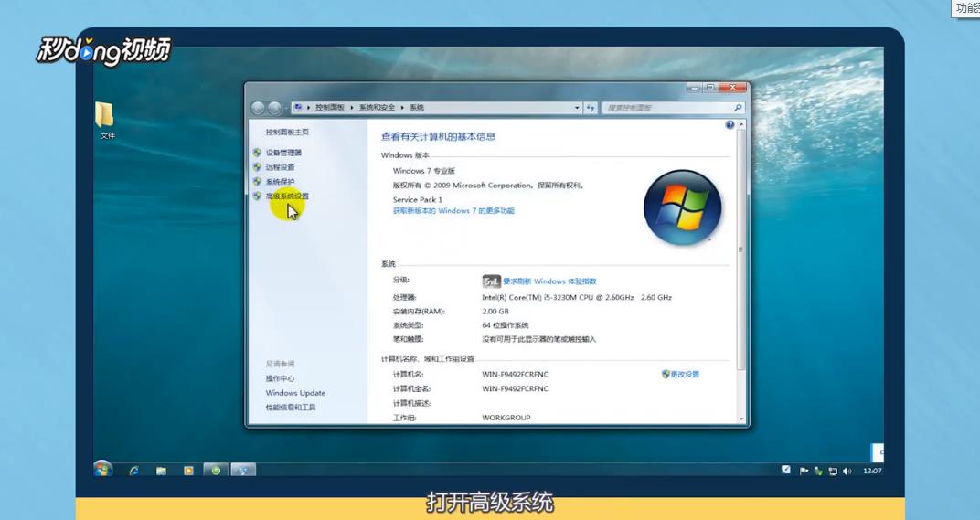Expand the arrow after 系统和安全 breadcrumb

[x=402, y=108]
